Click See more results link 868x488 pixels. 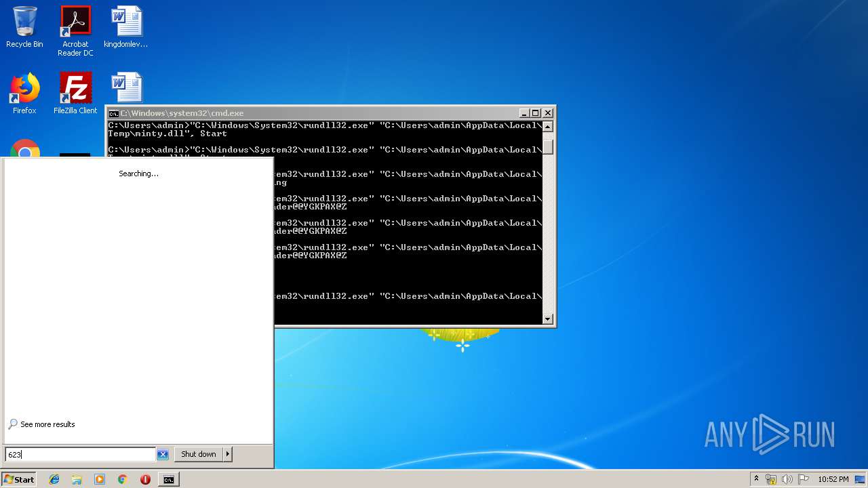[x=47, y=424]
